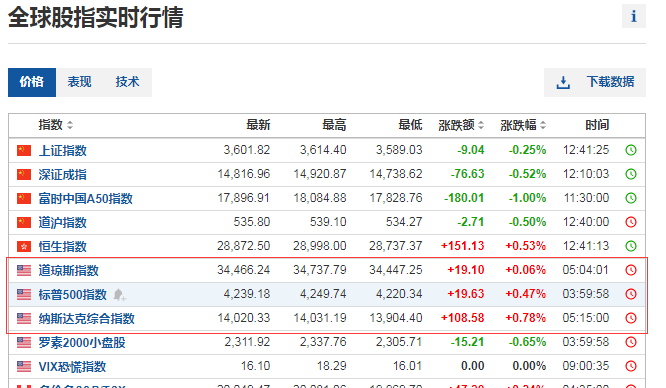
Task: Click the percent change -1.00%
Action: [x=527, y=198]
